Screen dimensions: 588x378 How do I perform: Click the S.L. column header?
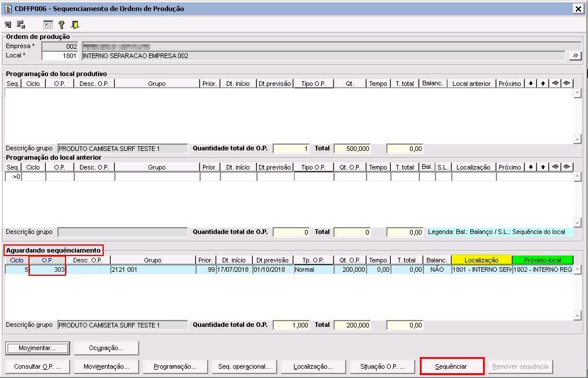point(443,167)
